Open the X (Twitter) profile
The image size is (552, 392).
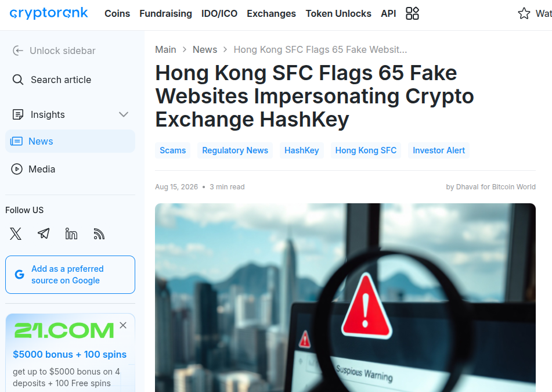pos(16,233)
